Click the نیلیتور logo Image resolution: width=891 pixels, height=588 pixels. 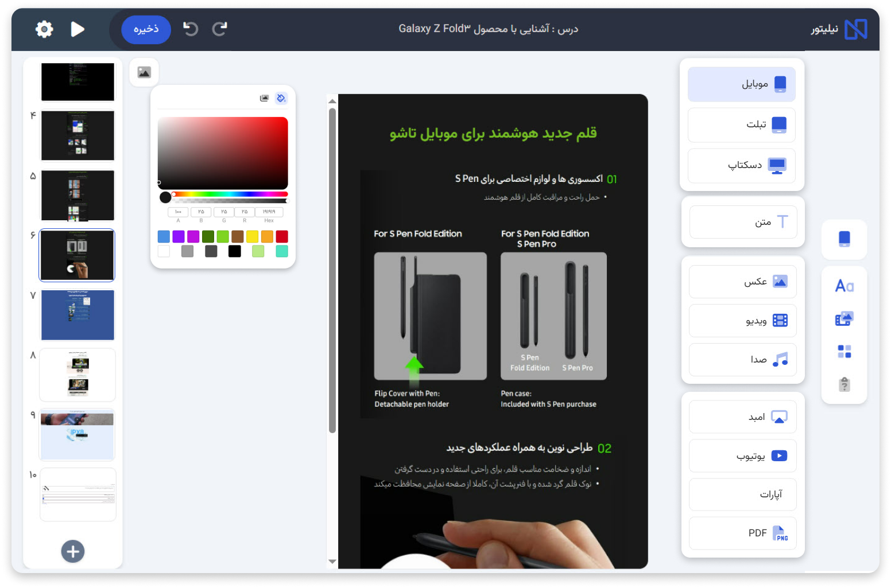(839, 29)
